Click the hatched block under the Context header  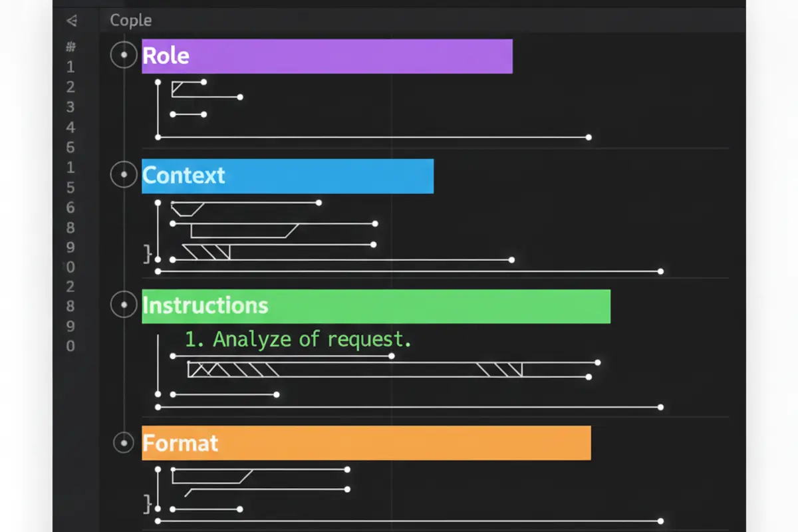[206, 252]
